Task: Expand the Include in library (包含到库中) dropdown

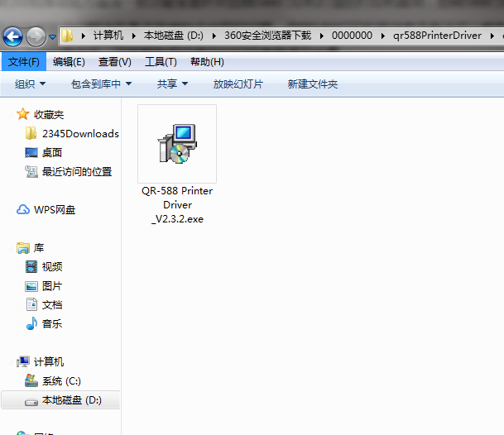Action: [101, 84]
